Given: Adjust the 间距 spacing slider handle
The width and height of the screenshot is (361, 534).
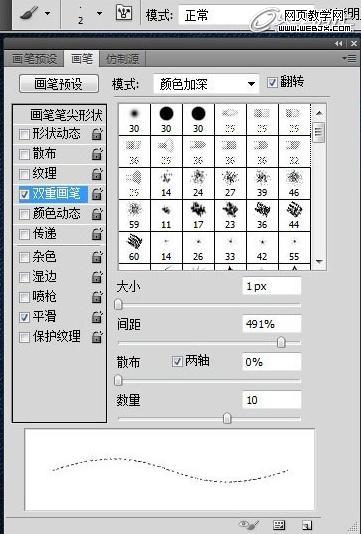Looking at the screenshot, I should click(281, 342).
